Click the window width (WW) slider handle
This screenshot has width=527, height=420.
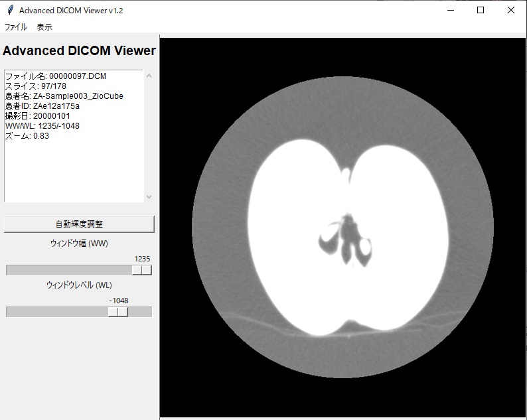[141, 270]
